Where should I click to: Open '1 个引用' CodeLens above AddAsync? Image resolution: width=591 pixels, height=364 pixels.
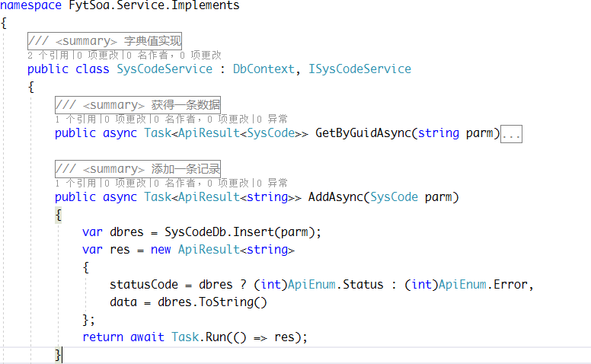tap(75, 184)
